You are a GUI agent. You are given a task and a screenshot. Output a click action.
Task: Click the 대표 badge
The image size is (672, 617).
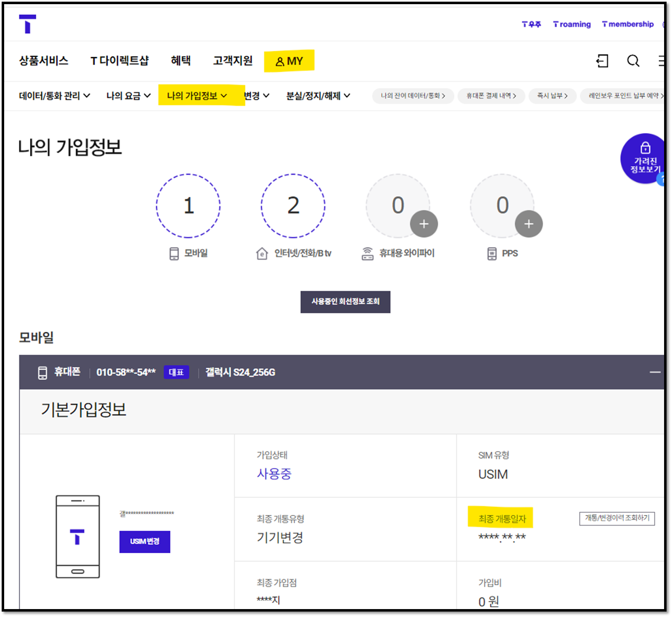pyautogui.click(x=176, y=372)
